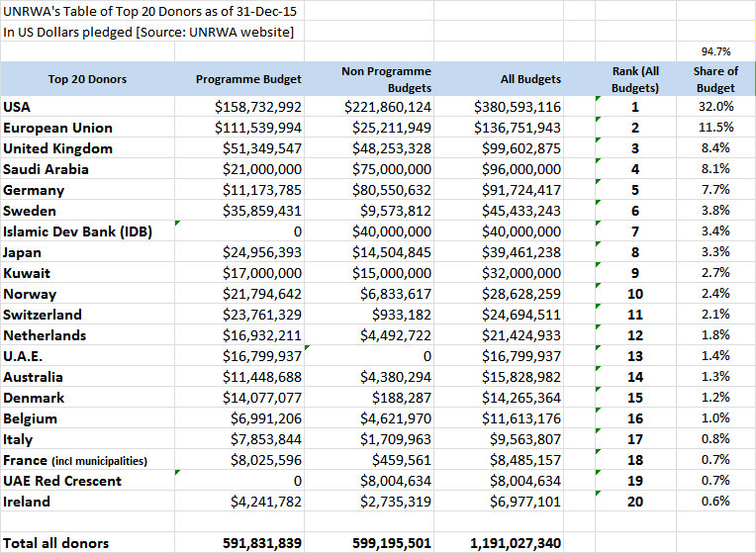Select the Saudi Arabia row label
Screen dimensions: 756x553
coord(87,169)
